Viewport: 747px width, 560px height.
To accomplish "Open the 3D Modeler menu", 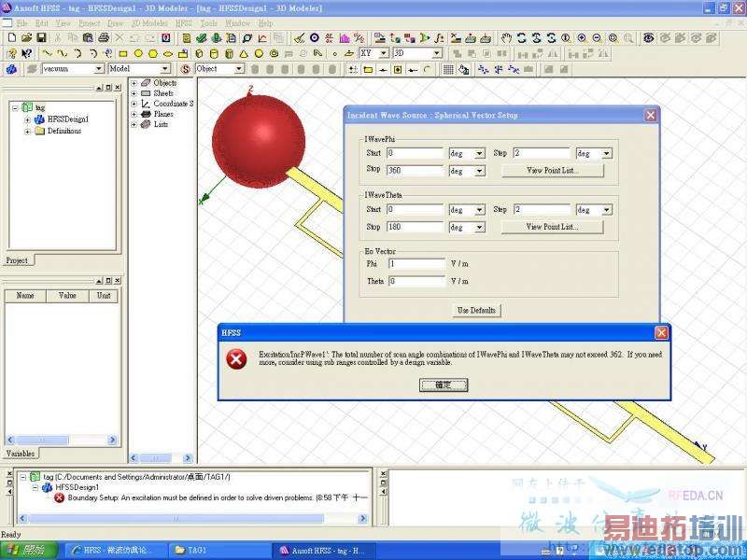I will click(x=149, y=22).
